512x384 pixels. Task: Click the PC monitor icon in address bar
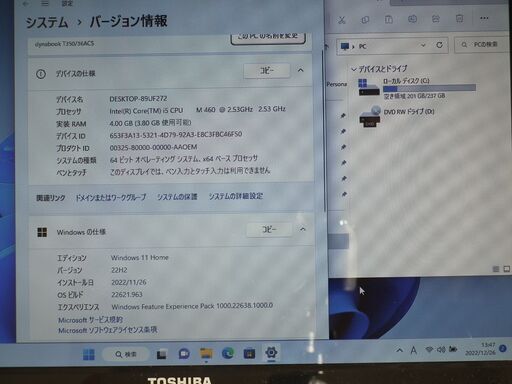pos(345,46)
